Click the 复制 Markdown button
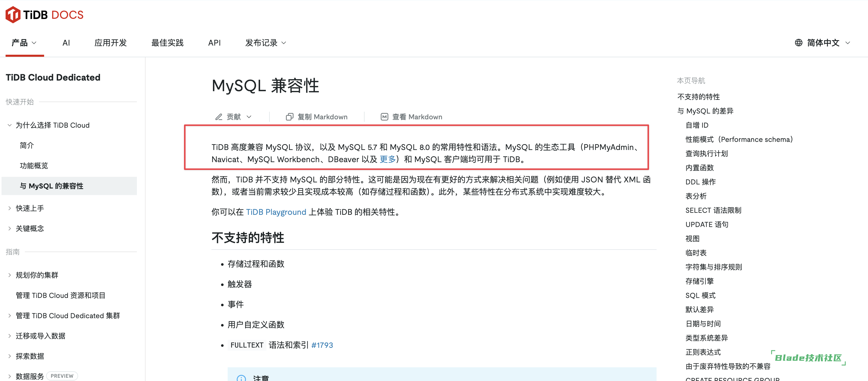868x381 pixels. (316, 117)
